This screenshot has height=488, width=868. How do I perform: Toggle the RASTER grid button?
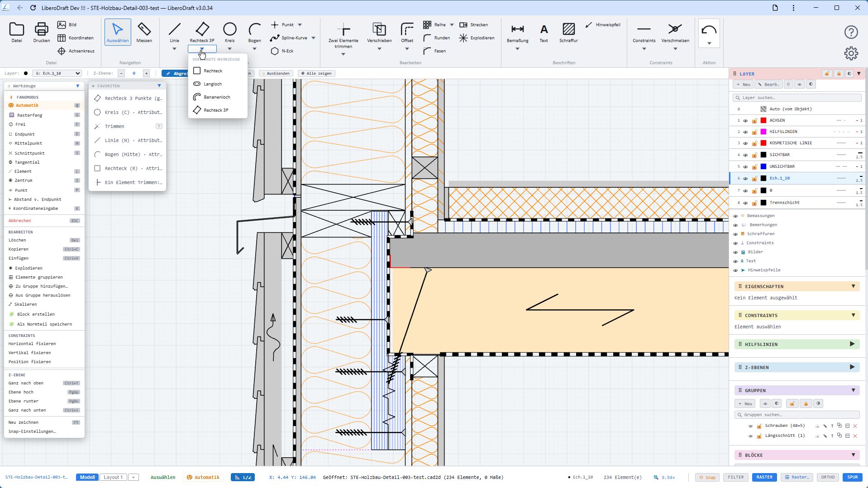click(764, 477)
